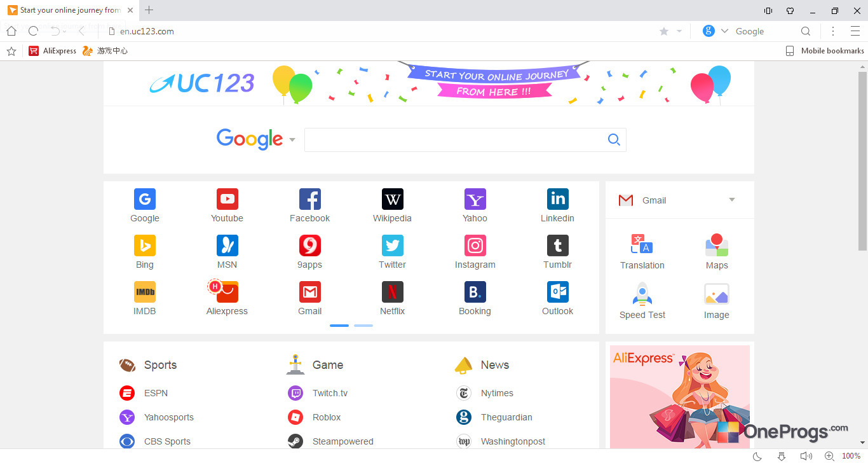The height and width of the screenshot is (463, 868).
Task: Open the 9apps site tile
Action: tap(309, 252)
